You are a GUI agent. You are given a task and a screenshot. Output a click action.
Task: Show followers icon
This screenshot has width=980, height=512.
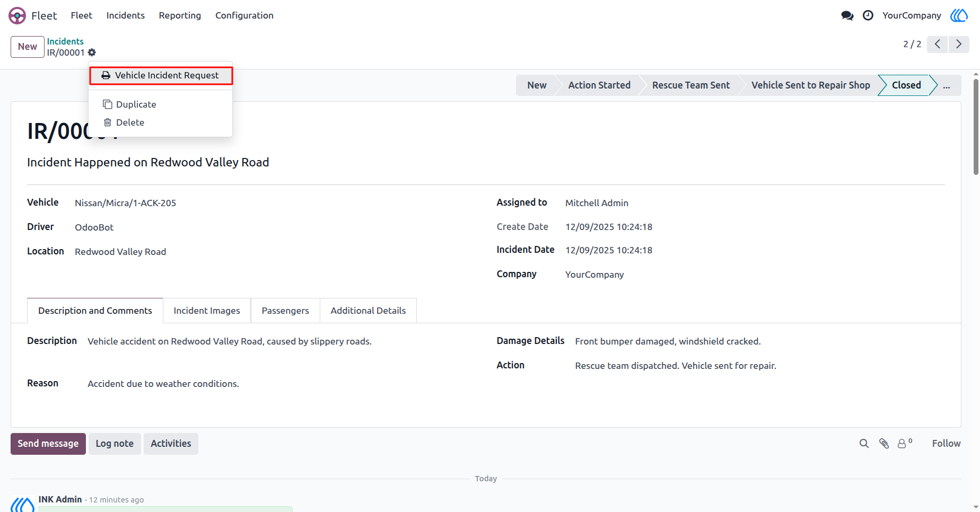tap(905, 443)
